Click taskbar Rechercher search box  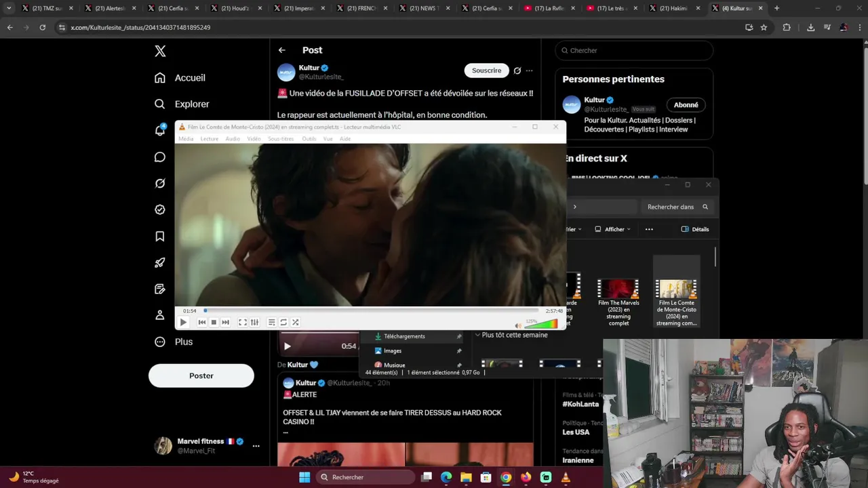point(366,477)
